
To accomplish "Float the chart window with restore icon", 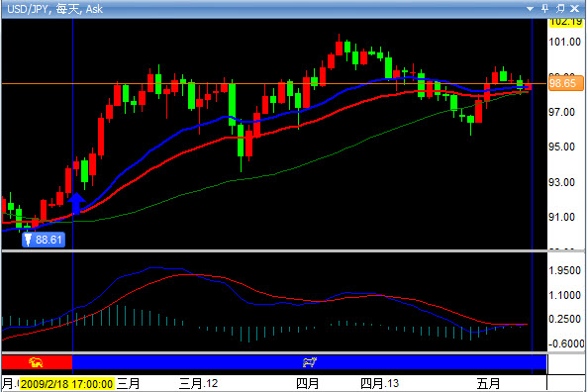I will (x=560, y=8).
